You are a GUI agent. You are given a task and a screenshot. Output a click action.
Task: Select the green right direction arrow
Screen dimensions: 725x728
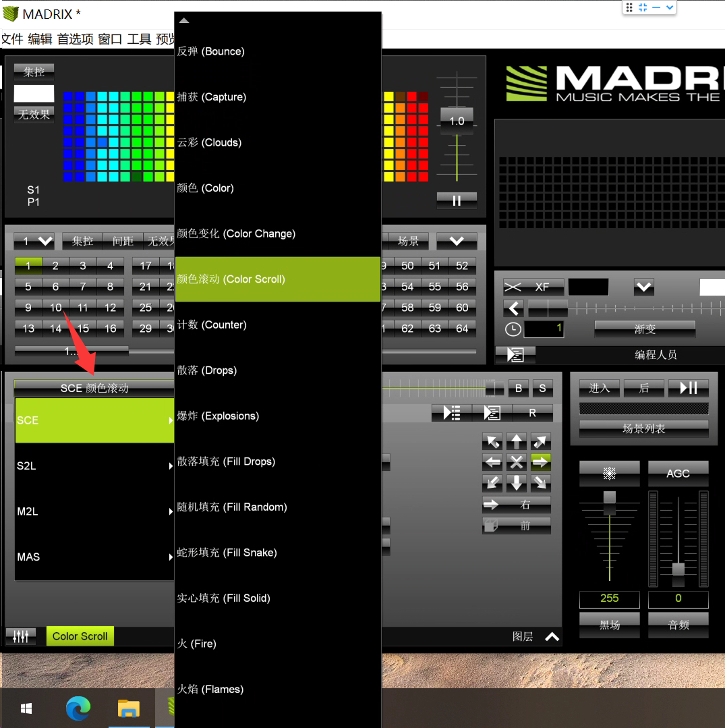click(x=540, y=462)
